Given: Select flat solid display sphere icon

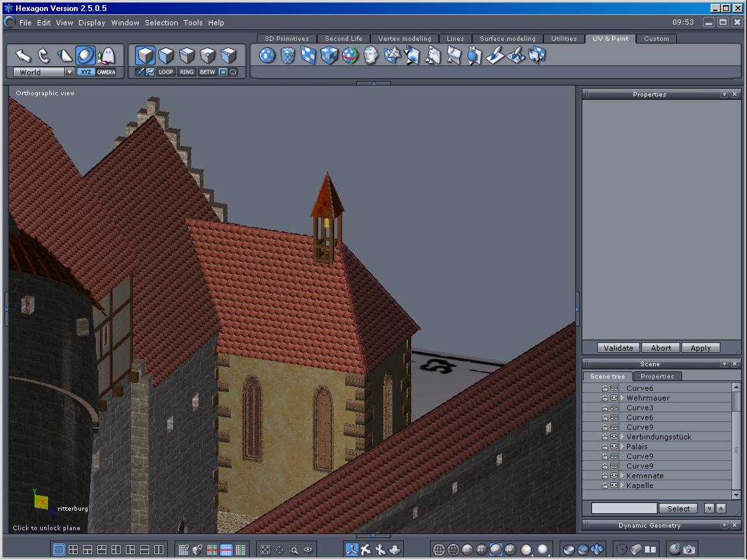Looking at the screenshot, I should pos(468,550).
